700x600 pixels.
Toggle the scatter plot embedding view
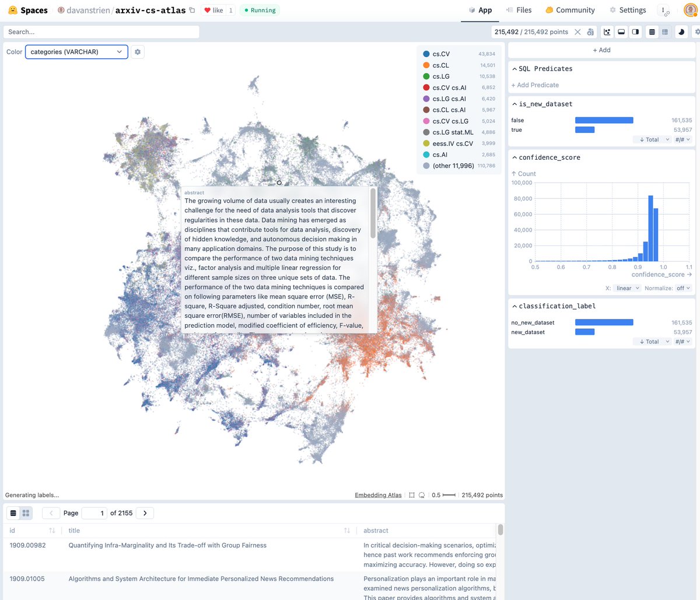[607, 32]
